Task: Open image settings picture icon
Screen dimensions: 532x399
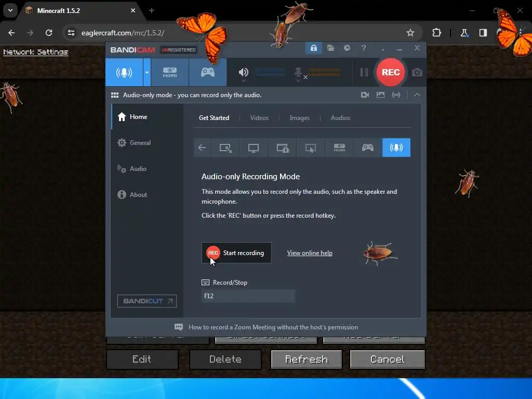Action: click(x=380, y=95)
